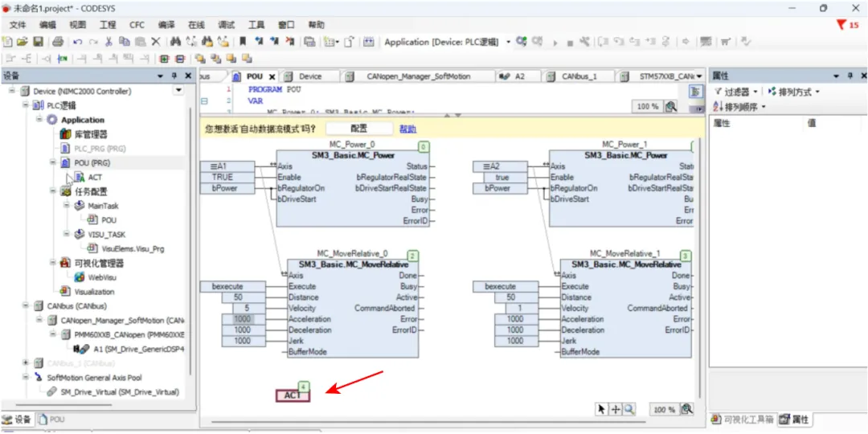Click the Find binoculars icon
Screen dimensions: 868x434
coord(176,42)
